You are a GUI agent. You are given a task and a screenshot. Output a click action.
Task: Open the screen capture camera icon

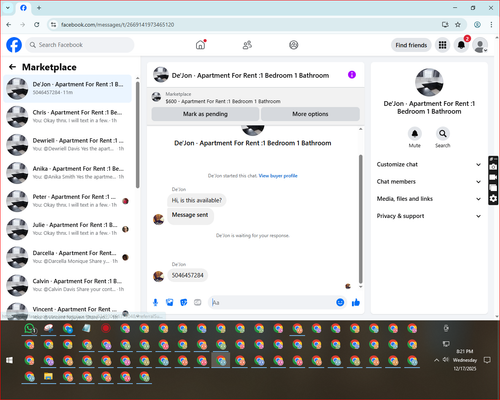pos(493,167)
